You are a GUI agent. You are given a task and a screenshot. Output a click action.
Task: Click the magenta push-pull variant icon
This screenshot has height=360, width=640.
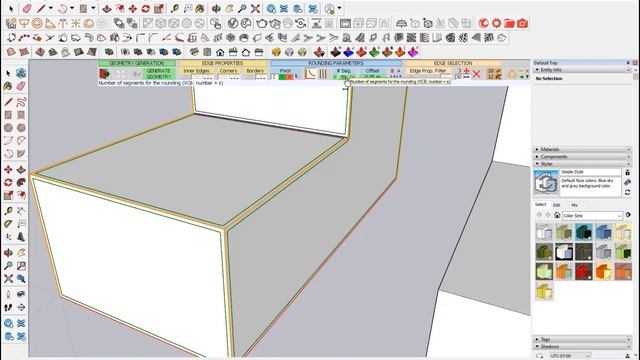click(x=413, y=52)
